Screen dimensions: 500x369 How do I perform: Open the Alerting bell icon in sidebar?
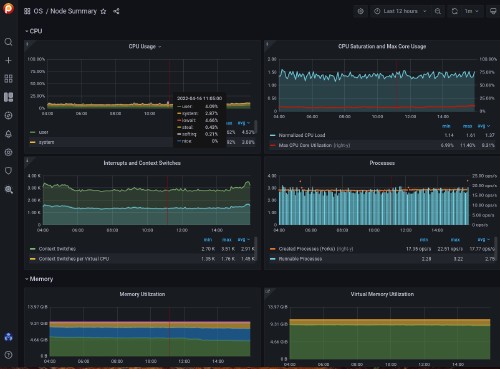pyautogui.click(x=8, y=134)
